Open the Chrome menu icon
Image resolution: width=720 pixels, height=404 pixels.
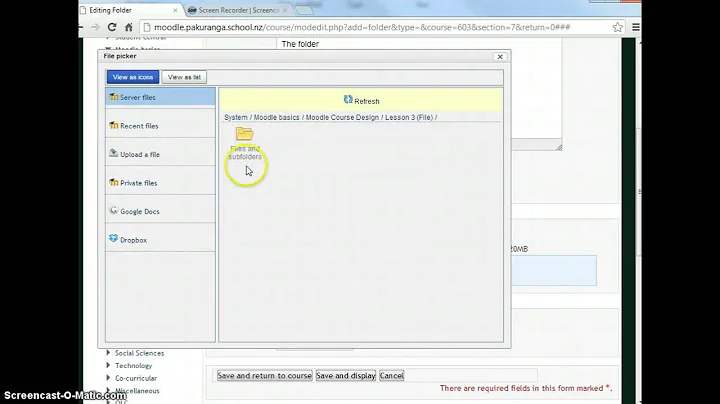click(636, 27)
